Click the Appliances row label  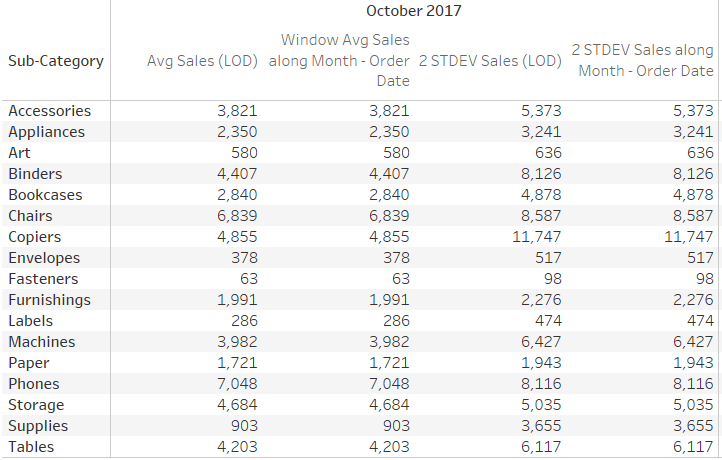click(46, 132)
